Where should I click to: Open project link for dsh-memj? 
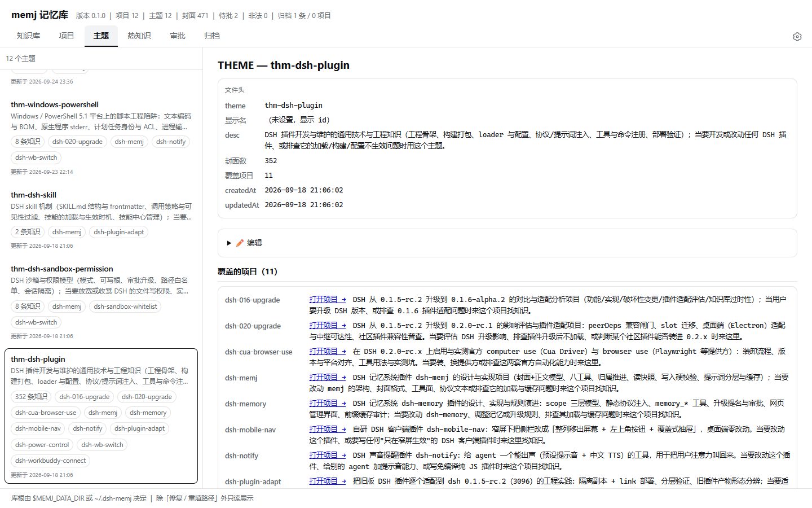(x=328, y=377)
